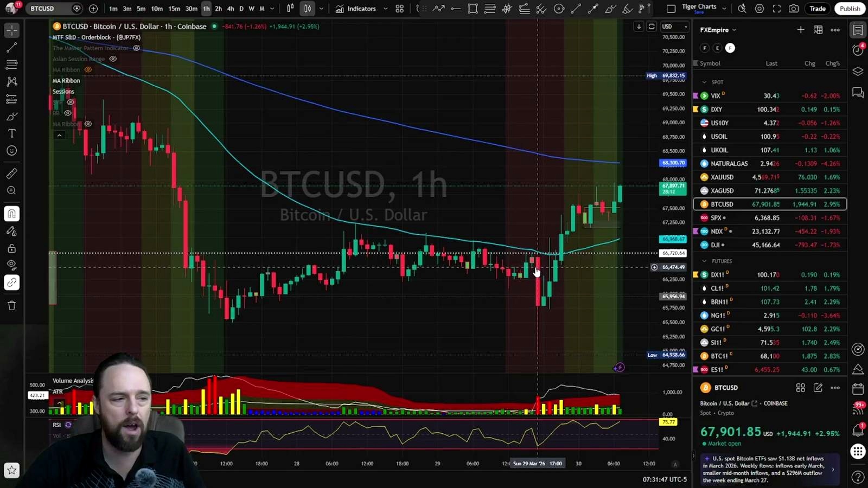
Task: Toggle the RSI indicator settings circle
Action: point(68,425)
